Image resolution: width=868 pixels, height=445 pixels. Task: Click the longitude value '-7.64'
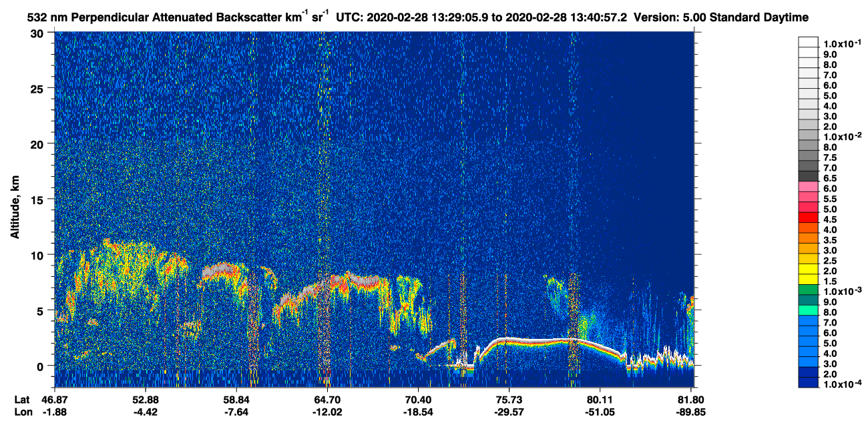point(236,412)
